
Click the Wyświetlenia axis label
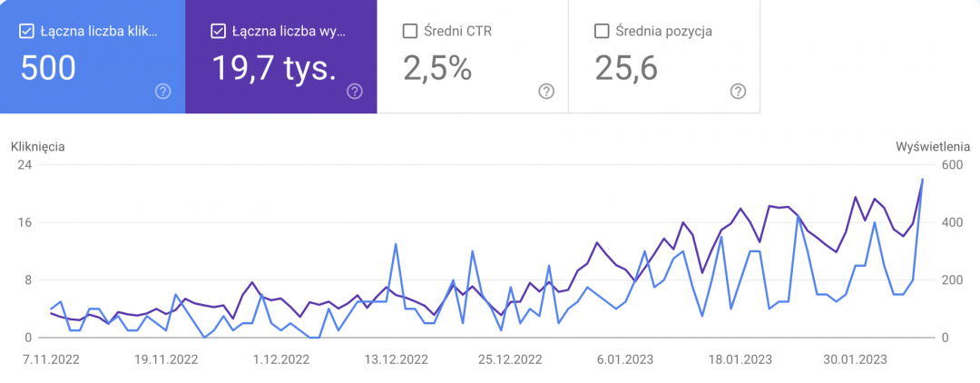tap(933, 146)
